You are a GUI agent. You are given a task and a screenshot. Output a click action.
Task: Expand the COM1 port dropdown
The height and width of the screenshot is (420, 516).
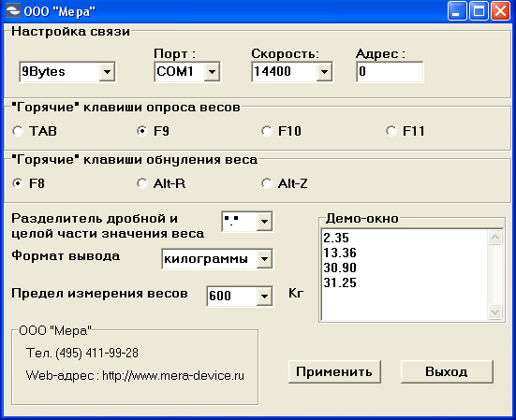pos(213,71)
